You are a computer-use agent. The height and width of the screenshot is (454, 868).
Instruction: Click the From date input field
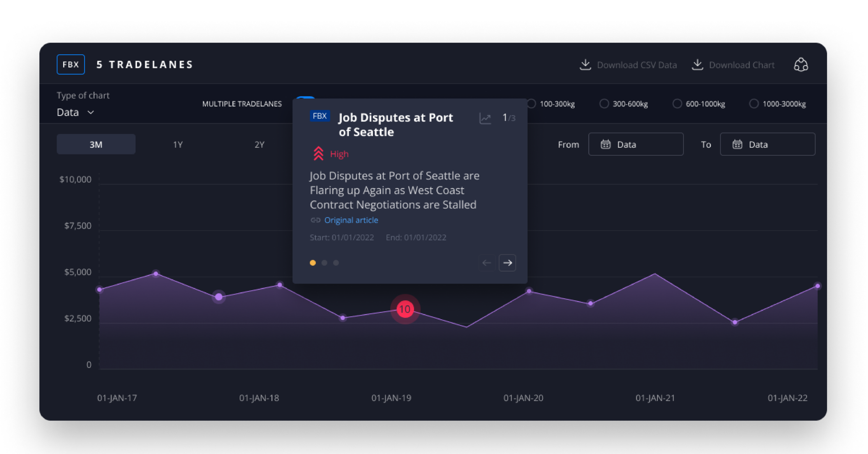(x=636, y=145)
